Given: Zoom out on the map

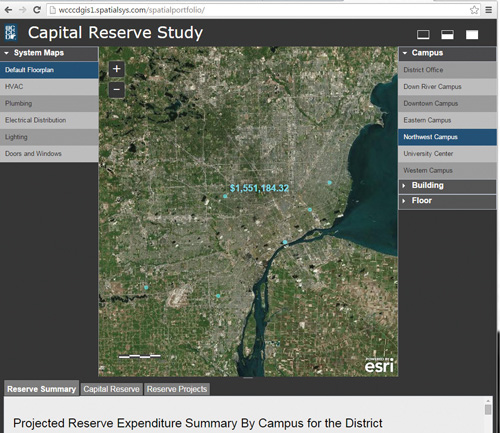Looking at the screenshot, I should coord(116,90).
